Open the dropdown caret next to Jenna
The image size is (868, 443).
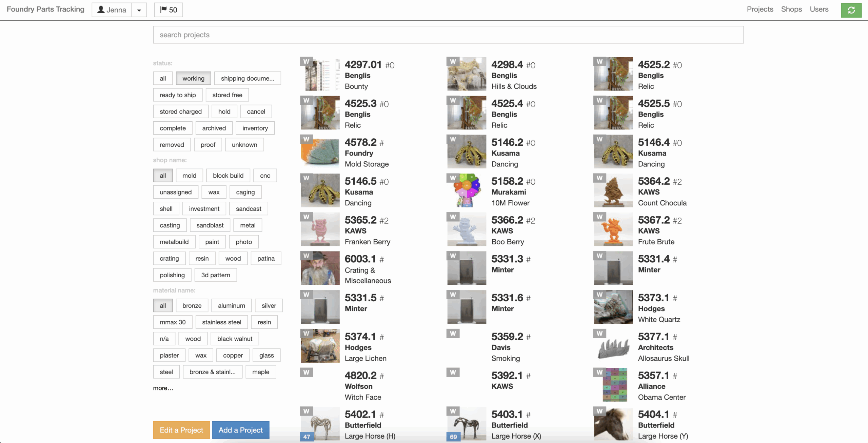point(139,10)
